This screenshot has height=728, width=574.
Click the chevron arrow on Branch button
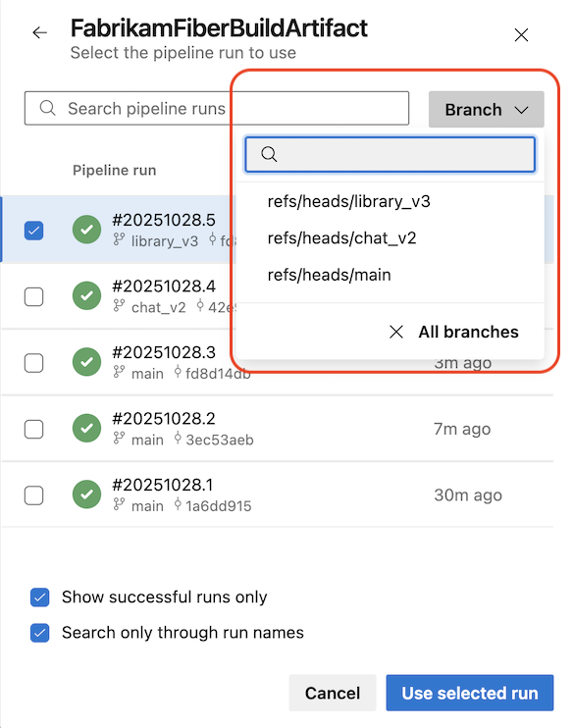(522, 110)
